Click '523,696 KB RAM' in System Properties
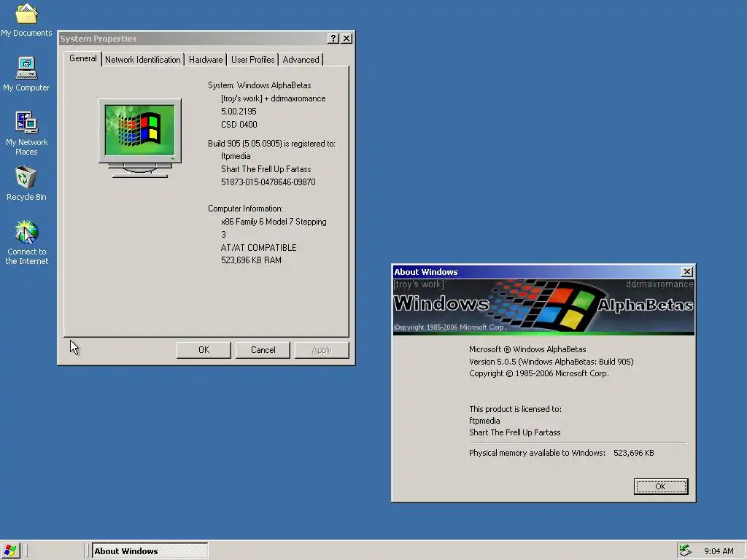The height and width of the screenshot is (560, 747). coord(251,260)
